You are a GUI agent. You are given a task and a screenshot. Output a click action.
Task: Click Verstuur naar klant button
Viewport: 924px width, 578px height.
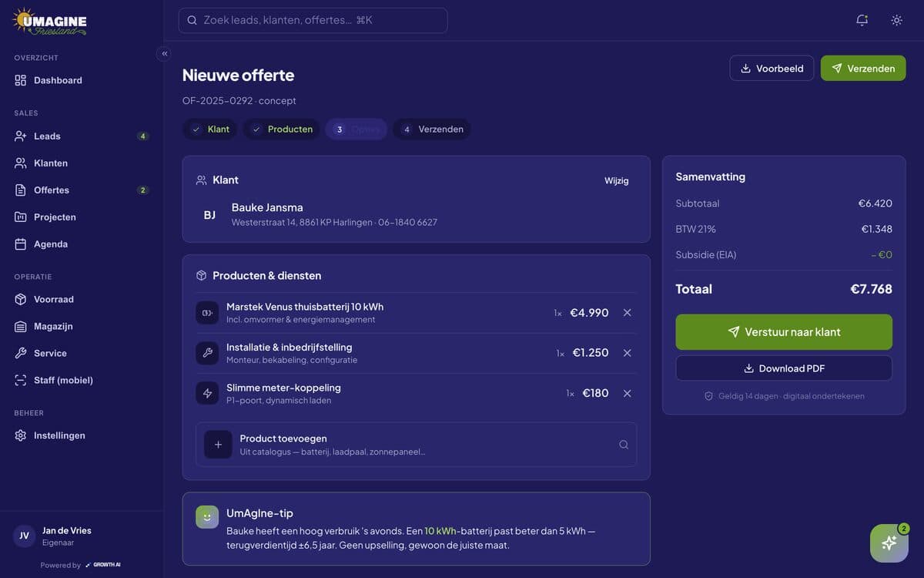coord(784,332)
